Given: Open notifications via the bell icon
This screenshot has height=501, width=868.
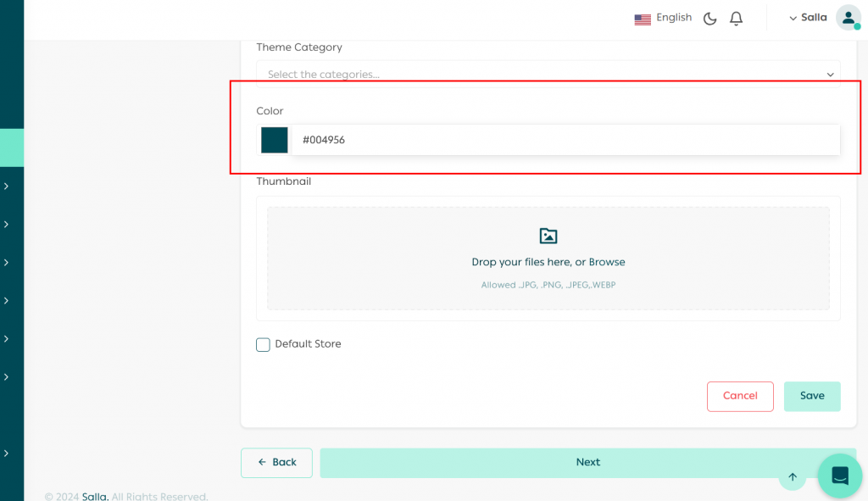Looking at the screenshot, I should point(736,19).
